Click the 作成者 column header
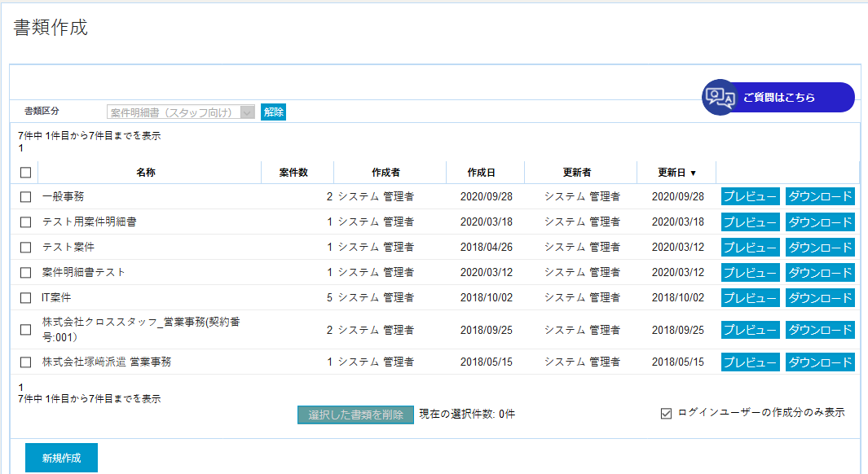 (x=386, y=173)
